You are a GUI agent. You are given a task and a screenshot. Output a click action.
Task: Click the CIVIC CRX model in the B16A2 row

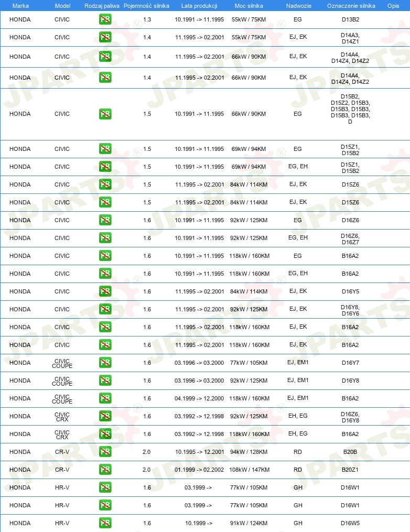[62, 435]
